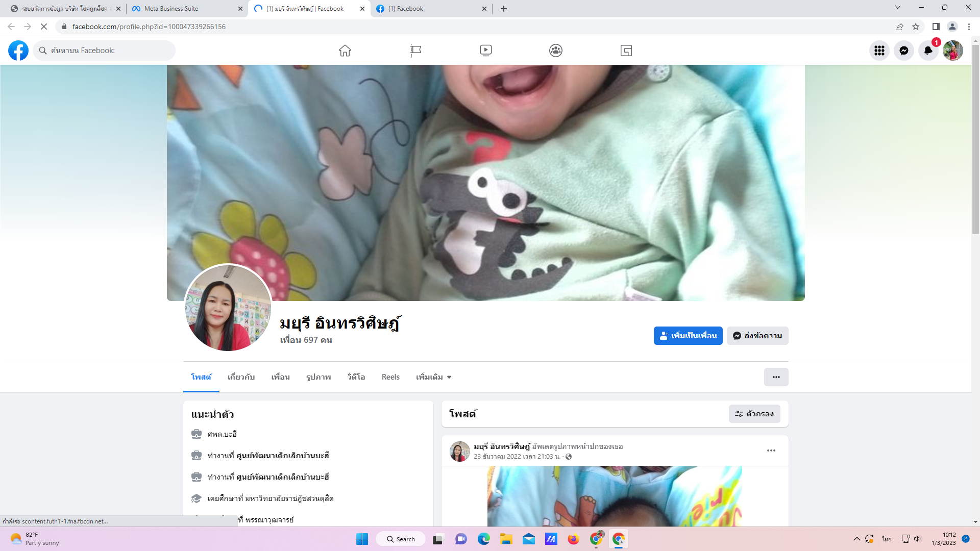Click the Facebook search field

[105, 51]
